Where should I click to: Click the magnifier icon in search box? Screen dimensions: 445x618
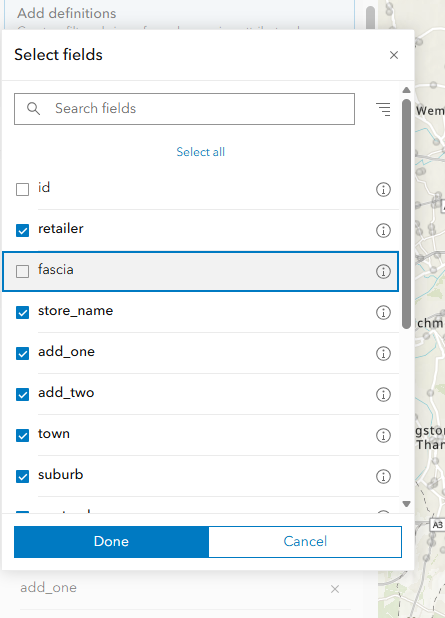34,108
